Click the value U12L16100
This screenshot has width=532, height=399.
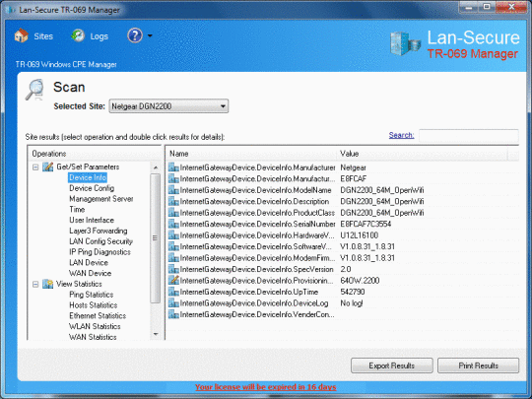360,235
